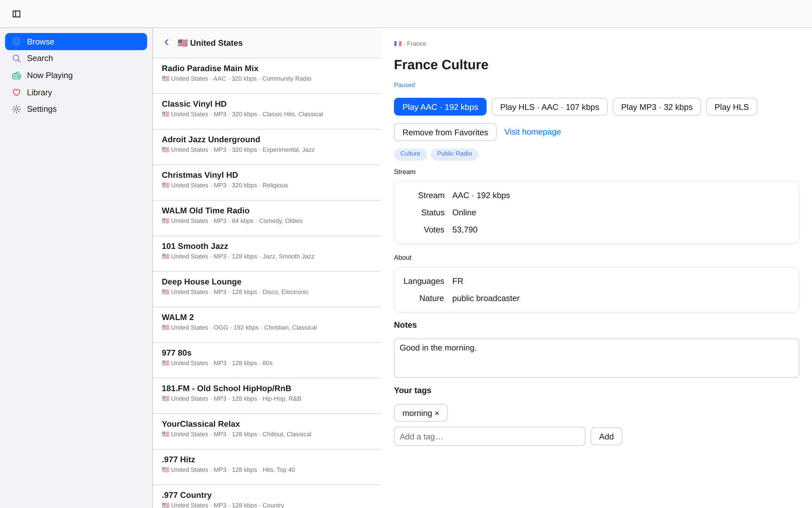Open the Search section

[76, 58]
